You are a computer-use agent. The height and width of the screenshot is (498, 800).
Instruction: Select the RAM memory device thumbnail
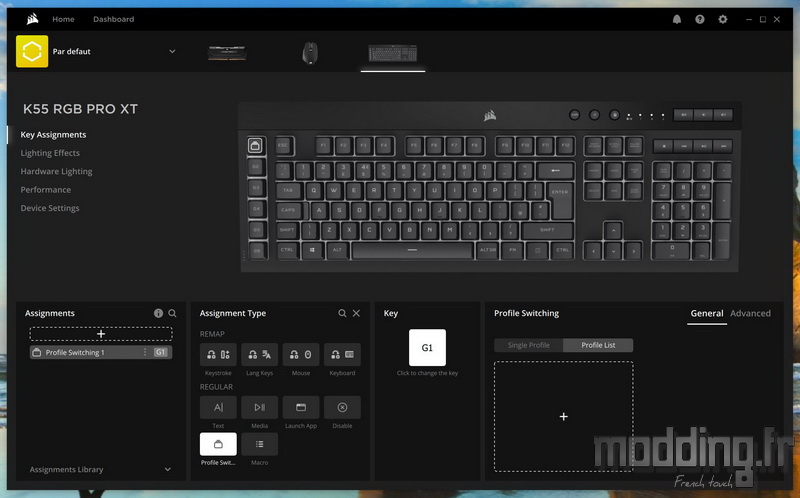227,53
